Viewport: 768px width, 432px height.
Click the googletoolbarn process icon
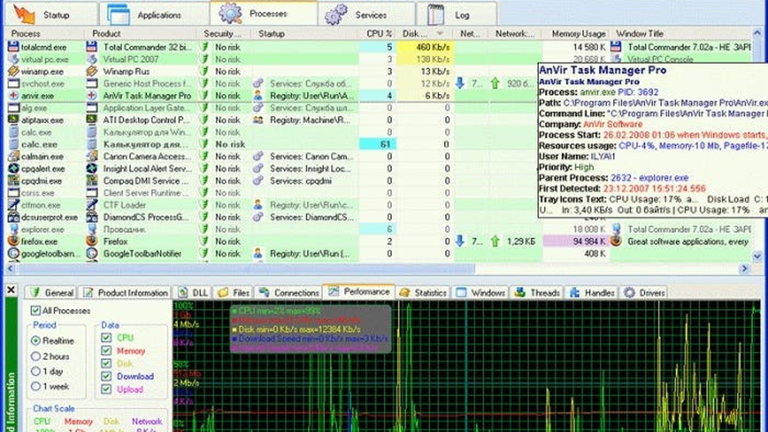[13, 254]
